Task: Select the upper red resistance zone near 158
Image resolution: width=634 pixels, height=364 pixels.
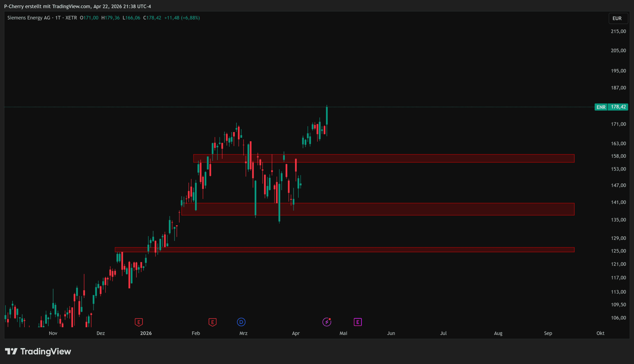Action: 425,158
